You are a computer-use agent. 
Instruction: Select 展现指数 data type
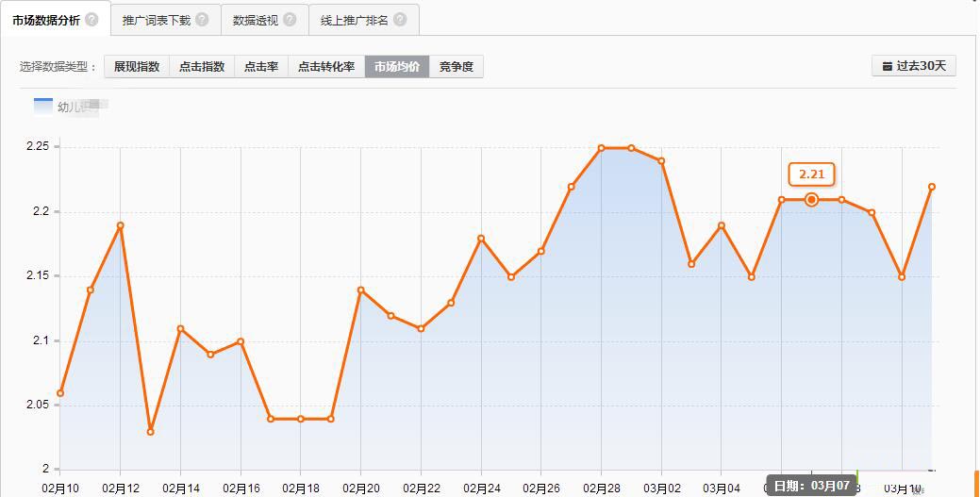click(137, 66)
